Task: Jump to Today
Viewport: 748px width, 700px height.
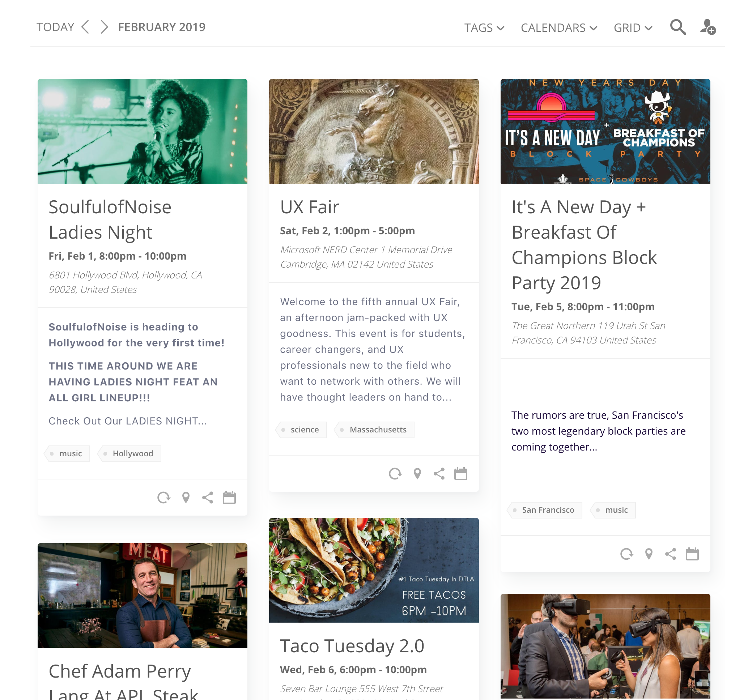Action: (55, 27)
